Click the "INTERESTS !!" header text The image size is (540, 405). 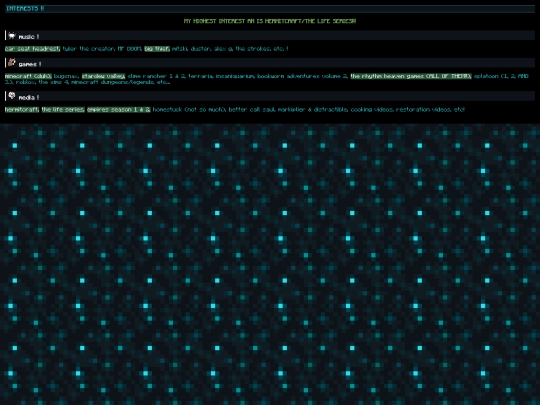click(x=25, y=9)
